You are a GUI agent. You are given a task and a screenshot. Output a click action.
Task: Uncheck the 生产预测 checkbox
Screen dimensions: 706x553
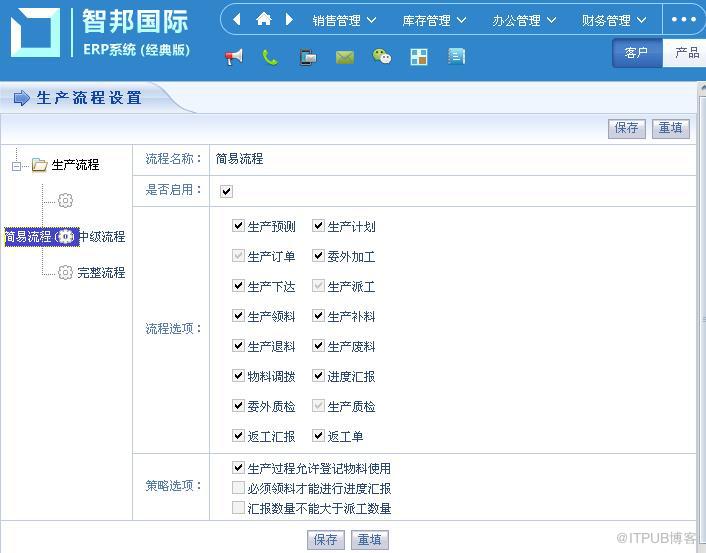(x=238, y=226)
